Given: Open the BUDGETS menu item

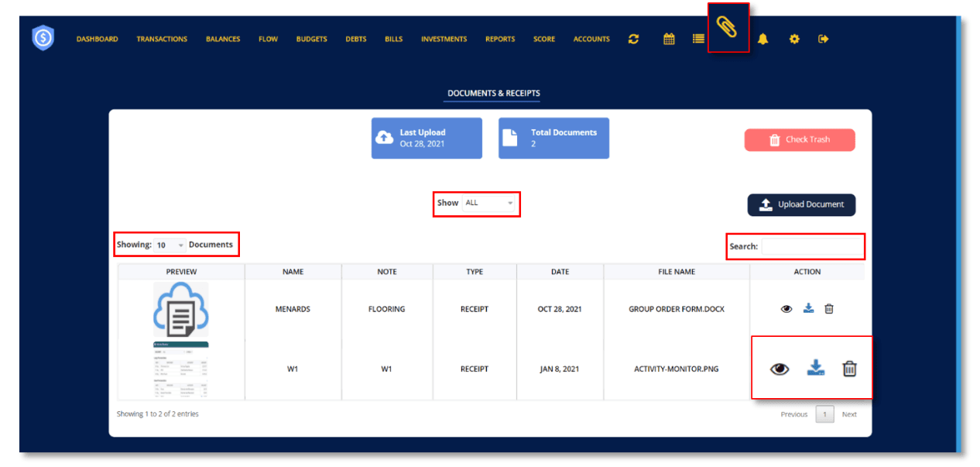Looking at the screenshot, I should click(x=311, y=39).
